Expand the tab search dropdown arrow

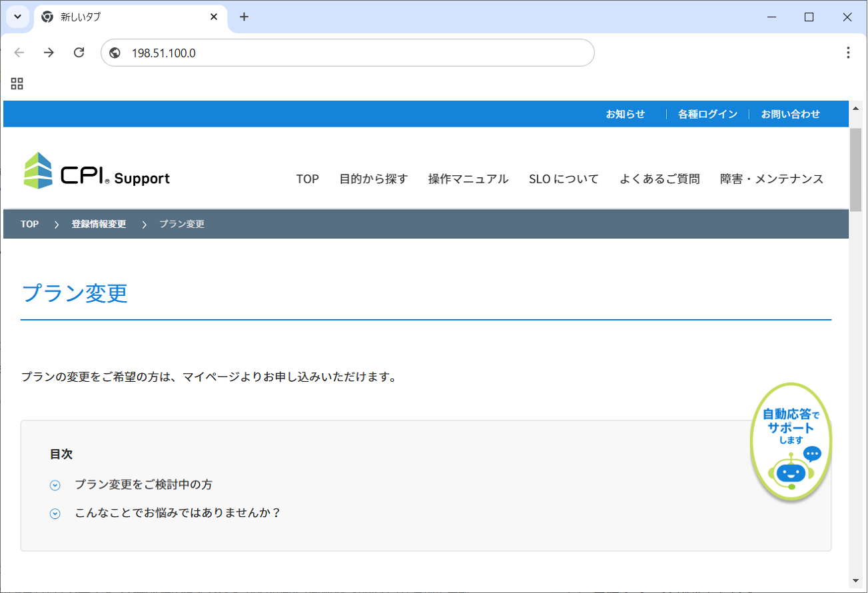point(17,17)
